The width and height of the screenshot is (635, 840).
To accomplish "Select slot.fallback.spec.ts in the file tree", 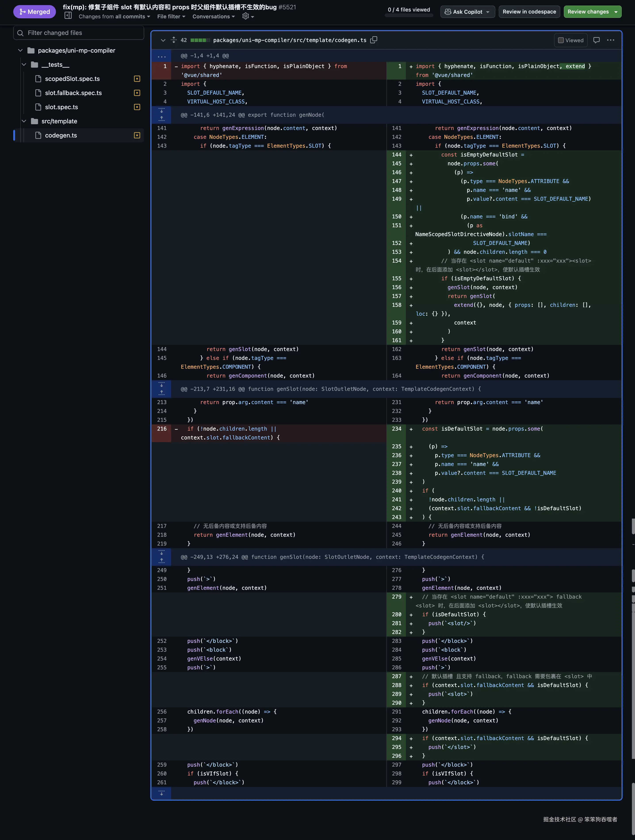I will 73,93.
